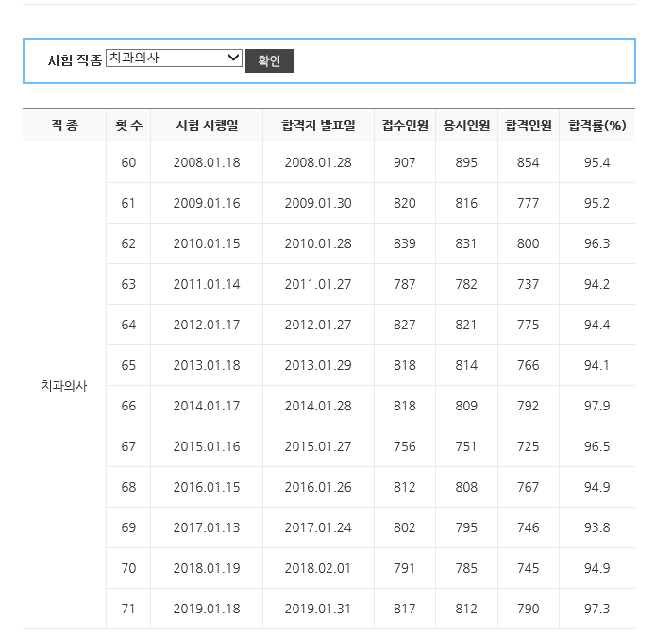Select announcement date 2018.02.01

click(x=318, y=568)
